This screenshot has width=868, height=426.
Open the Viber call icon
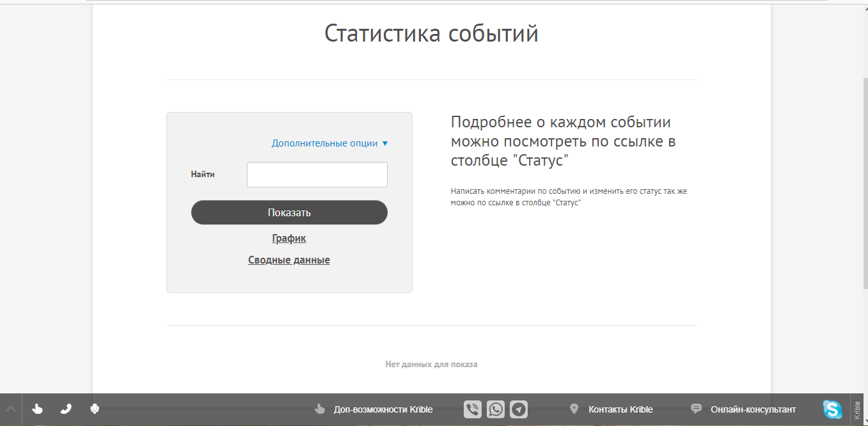(472, 409)
